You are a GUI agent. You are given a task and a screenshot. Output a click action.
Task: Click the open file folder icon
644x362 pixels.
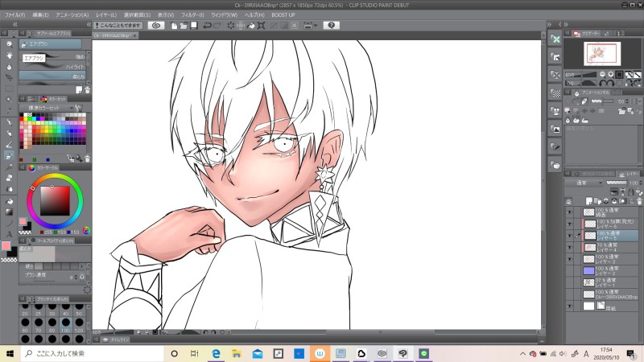[184, 26]
